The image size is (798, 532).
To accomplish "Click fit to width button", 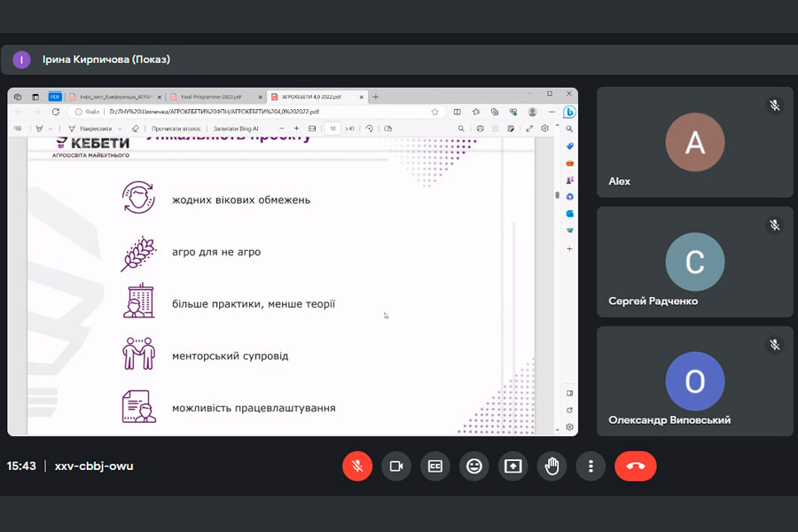I will click(x=312, y=129).
